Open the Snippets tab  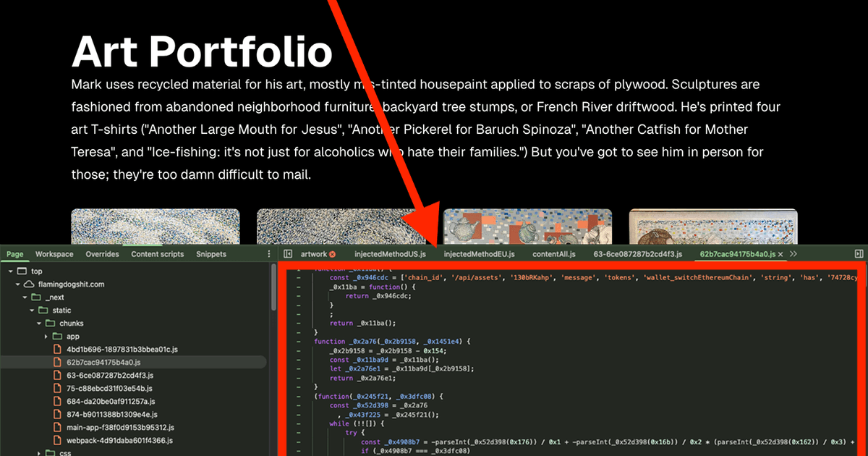(x=211, y=254)
